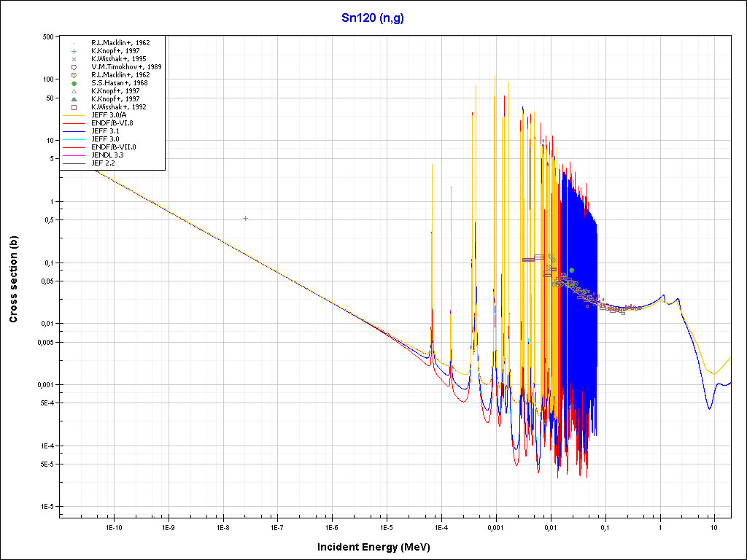Click the x marker beside K.Wisshak+, 1995
This screenshot has width=747, height=560.
tap(74, 59)
